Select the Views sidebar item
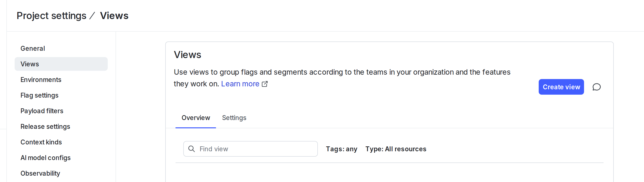This screenshot has width=644, height=182. pyautogui.click(x=30, y=64)
